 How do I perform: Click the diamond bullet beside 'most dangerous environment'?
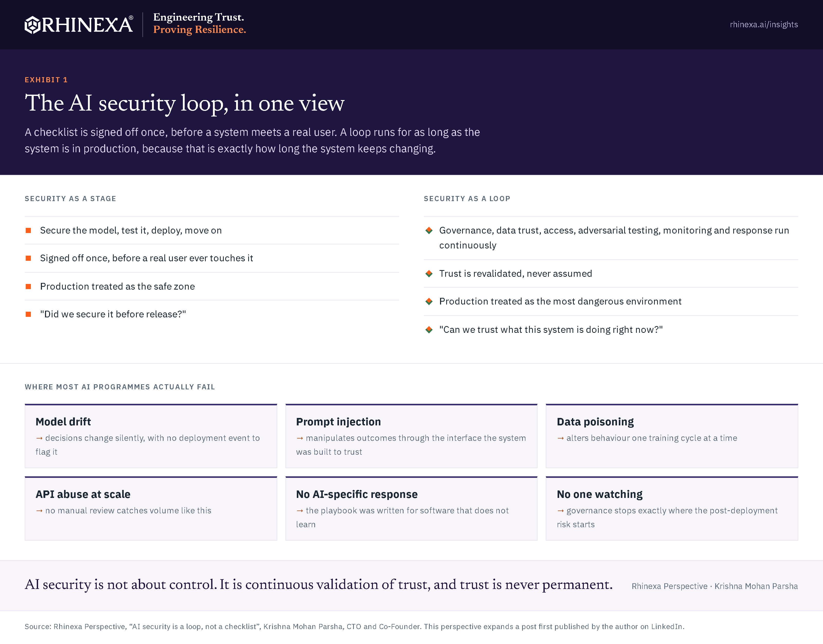click(x=429, y=302)
